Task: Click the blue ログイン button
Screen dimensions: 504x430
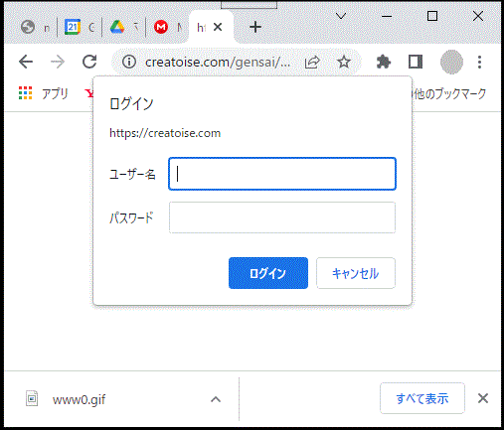Action: click(x=268, y=273)
